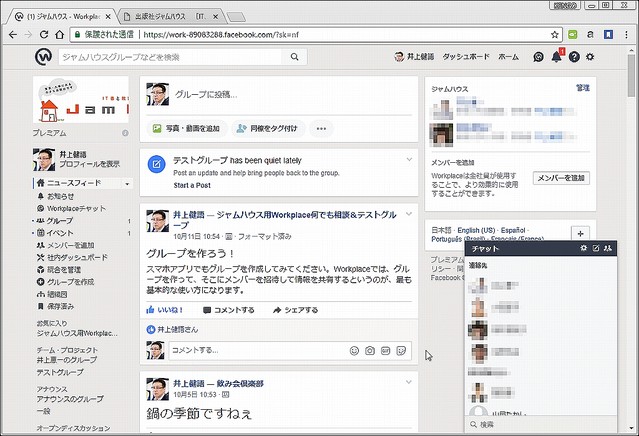Screen dimensions: 639x436
Task: Open the テストグループ quiet notice chevron
Action: pyautogui.click(x=409, y=160)
